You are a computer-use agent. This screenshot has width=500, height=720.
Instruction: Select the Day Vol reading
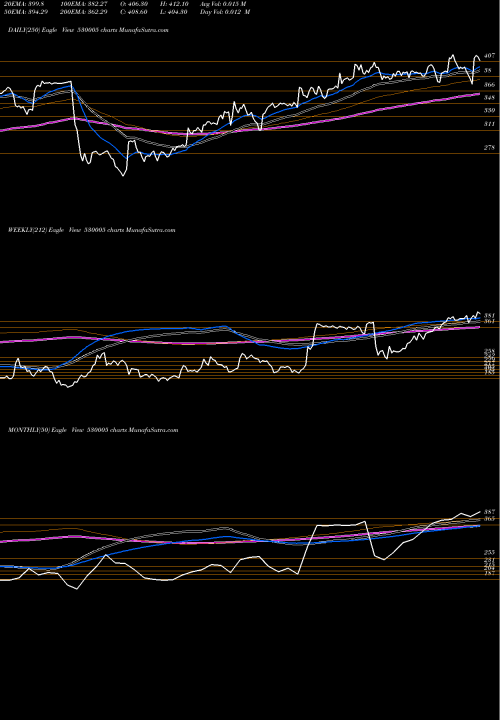(x=225, y=12)
